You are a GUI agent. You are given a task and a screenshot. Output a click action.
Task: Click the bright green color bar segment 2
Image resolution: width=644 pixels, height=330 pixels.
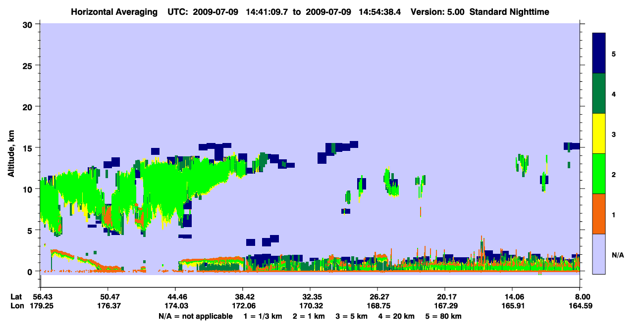[x=599, y=174]
